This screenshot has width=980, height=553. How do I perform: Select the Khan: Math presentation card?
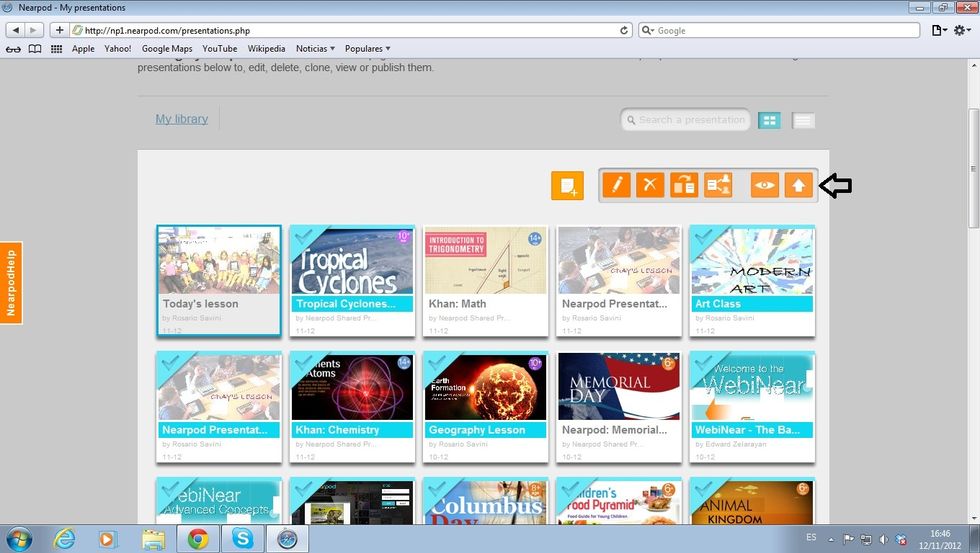tap(486, 281)
